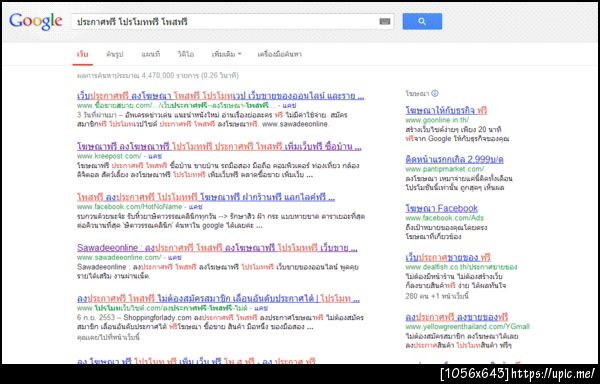Click the www.goonline.in.th green URL

click(437, 120)
